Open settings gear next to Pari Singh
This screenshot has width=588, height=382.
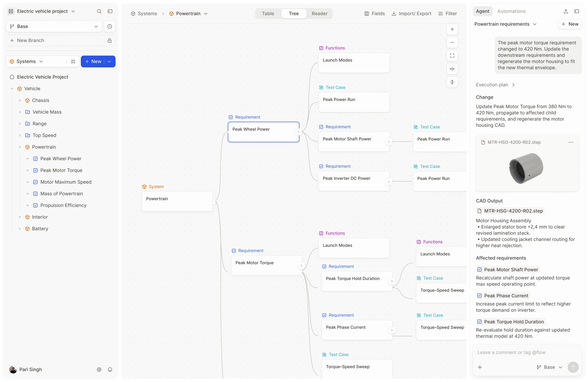pos(99,369)
